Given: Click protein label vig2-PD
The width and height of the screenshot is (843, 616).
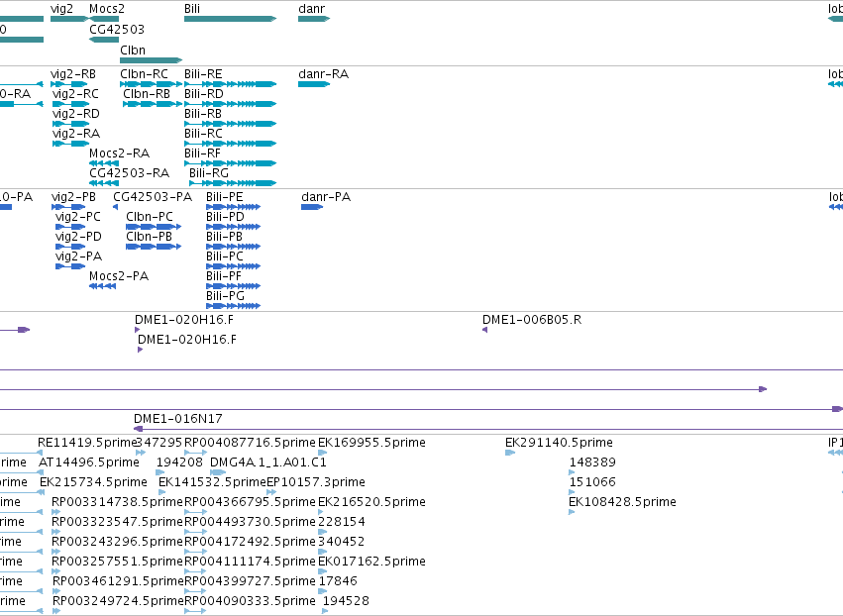Looking at the screenshot, I should [78, 237].
